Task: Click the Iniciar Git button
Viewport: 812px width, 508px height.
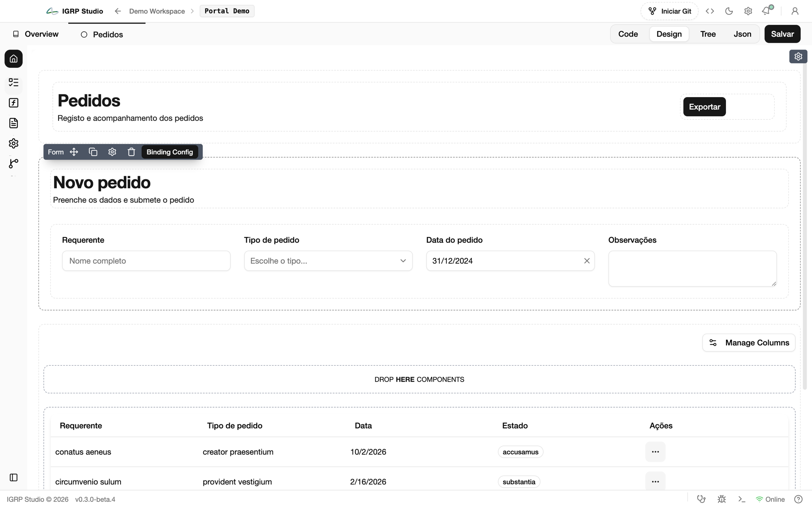Action: pyautogui.click(x=669, y=11)
